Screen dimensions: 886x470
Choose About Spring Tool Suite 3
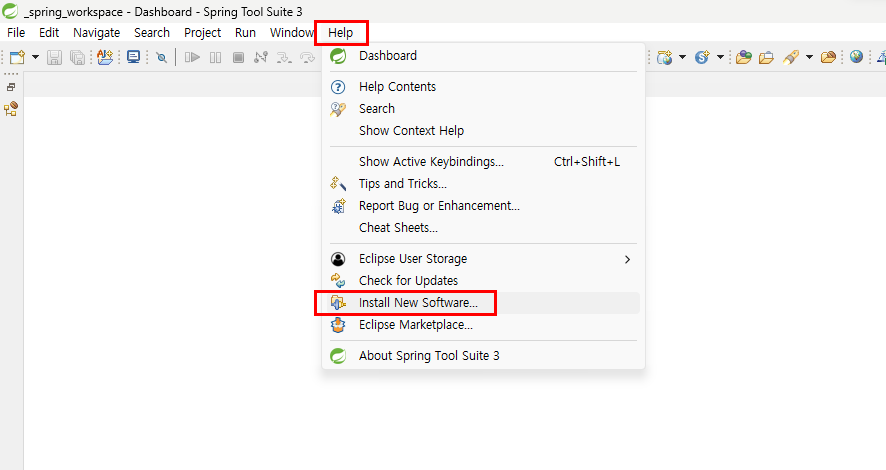483,356
